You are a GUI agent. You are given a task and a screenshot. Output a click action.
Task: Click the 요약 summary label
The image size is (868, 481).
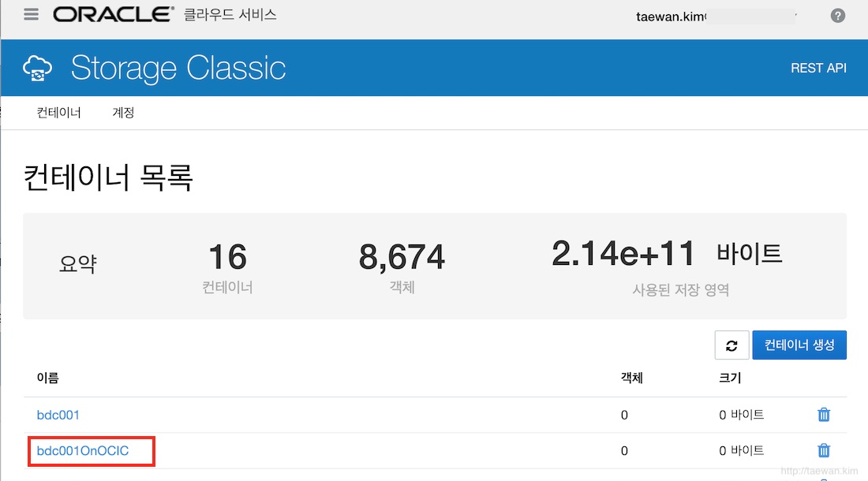pos(78,263)
